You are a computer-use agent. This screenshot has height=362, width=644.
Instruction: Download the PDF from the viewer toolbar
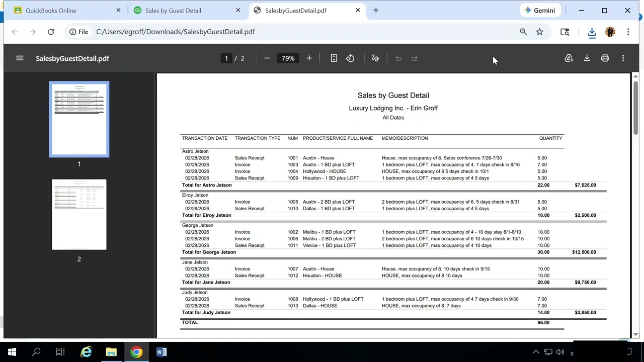pos(587,58)
